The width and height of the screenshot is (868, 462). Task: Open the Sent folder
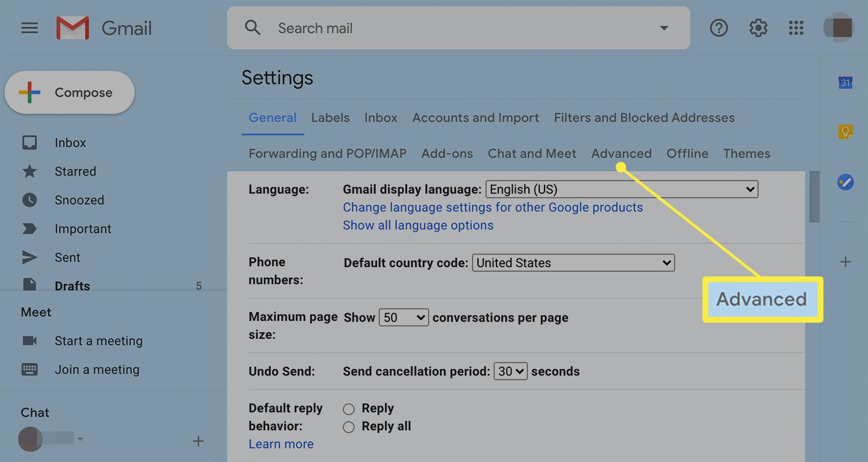click(x=67, y=257)
